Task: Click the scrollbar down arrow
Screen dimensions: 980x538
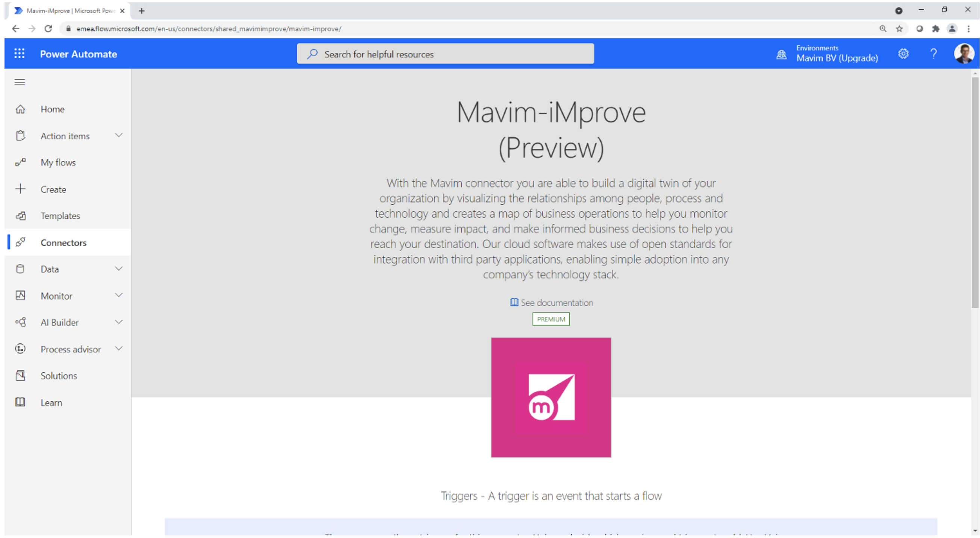Action: (975, 531)
